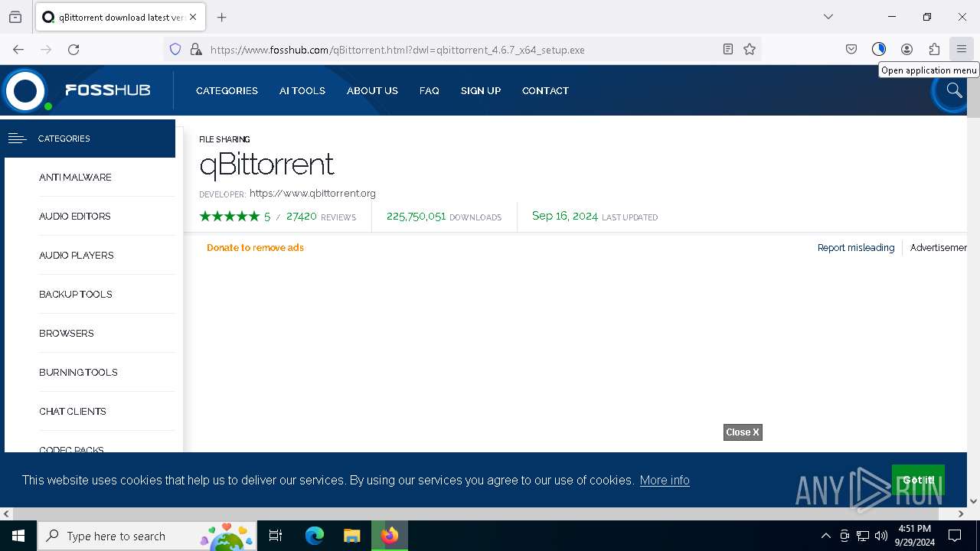
Task: Open More info cookie policy link
Action: tap(665, 480)
